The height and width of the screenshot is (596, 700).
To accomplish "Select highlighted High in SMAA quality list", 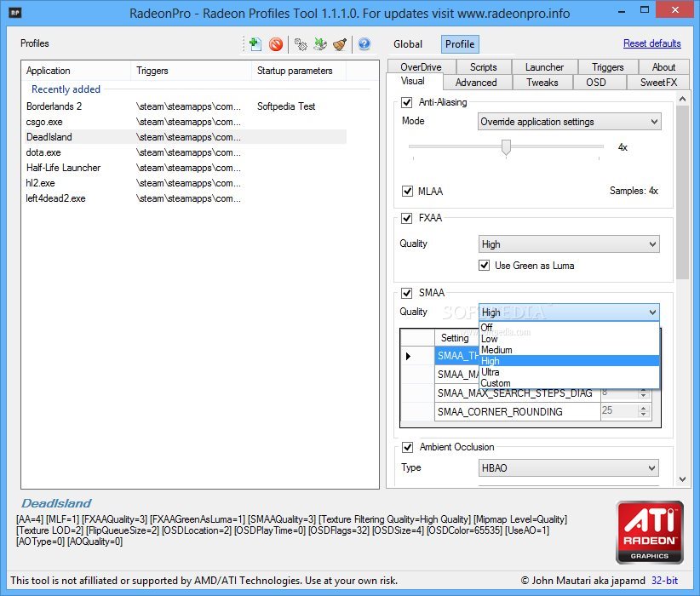I will click(569, 361).
